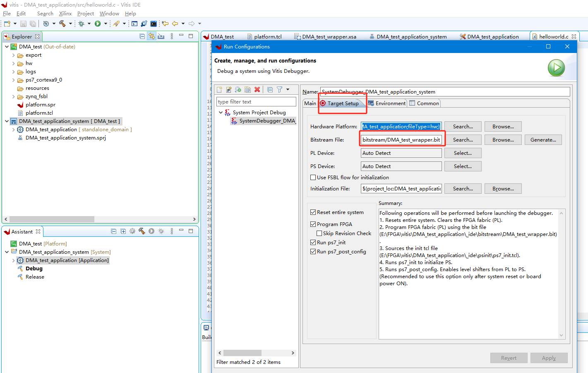Open the Run button dropdown arrow in the main toolbar

click(x=106, y=24)
